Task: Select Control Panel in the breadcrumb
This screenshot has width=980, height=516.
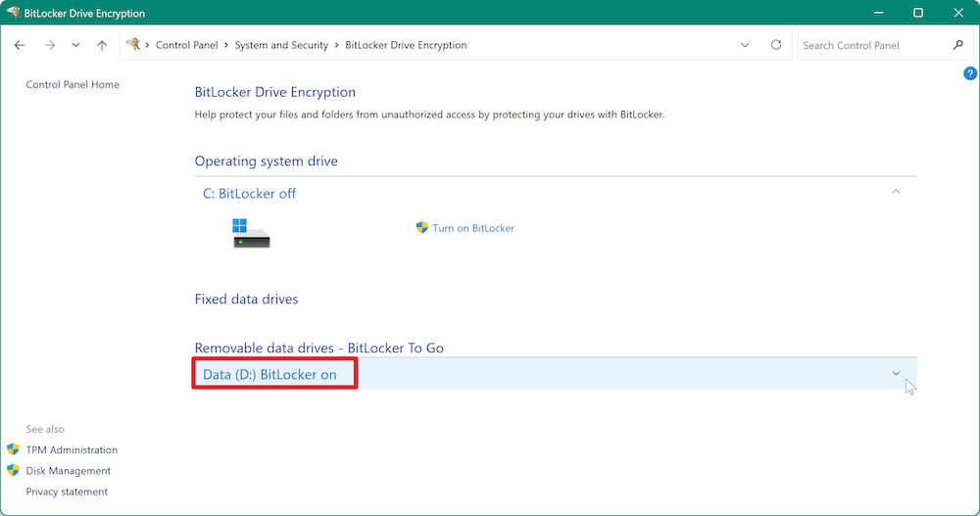Action: [x=187, y=45]
